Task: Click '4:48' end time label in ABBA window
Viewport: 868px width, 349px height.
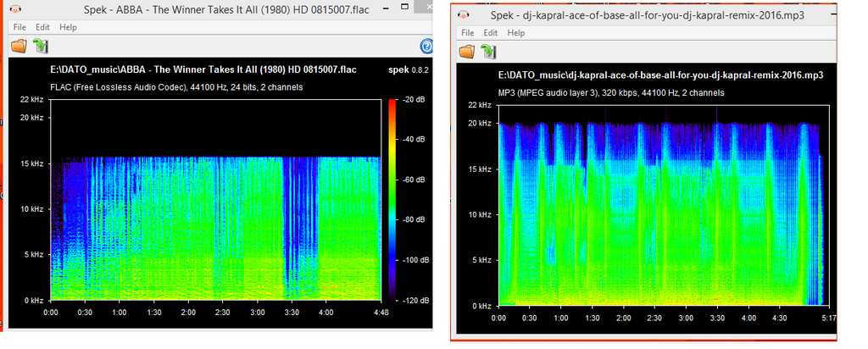Action: pos(381,313)
